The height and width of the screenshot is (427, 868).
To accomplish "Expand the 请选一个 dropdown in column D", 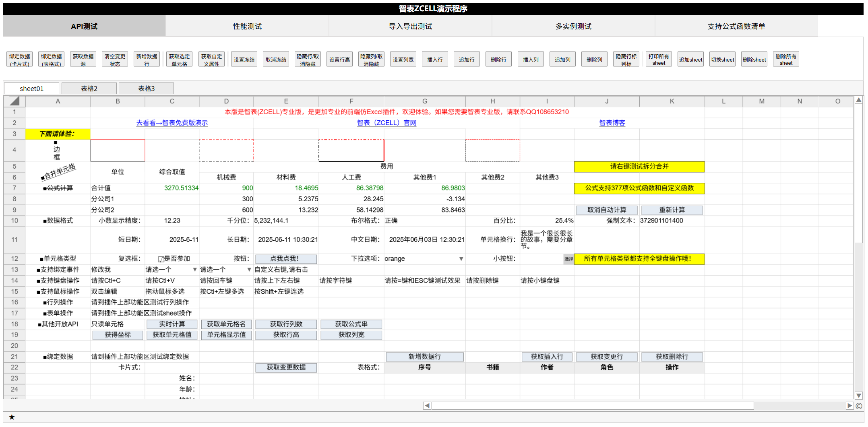I will [249, 270].
